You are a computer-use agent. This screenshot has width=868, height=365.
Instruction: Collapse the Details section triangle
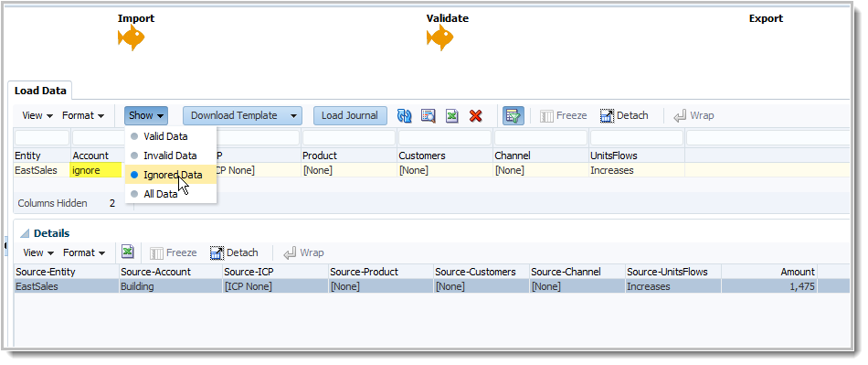click(x=25, y=234)
